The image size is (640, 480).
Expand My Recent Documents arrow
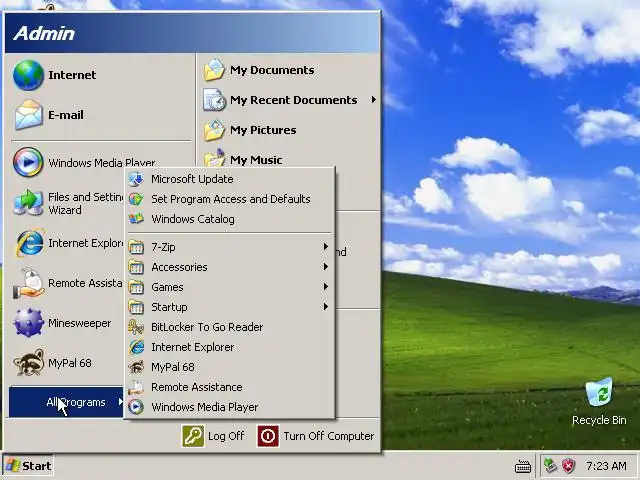click(x=373, y=100)
